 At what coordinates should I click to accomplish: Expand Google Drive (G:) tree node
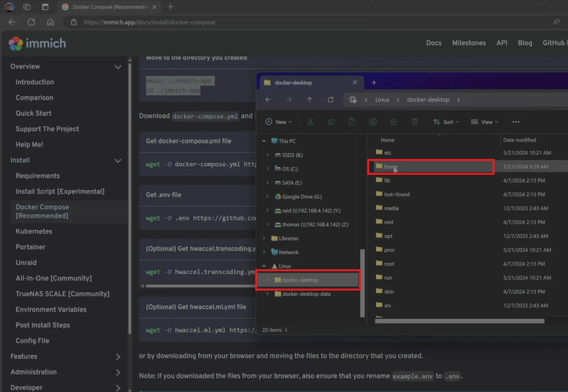point(267,197)
